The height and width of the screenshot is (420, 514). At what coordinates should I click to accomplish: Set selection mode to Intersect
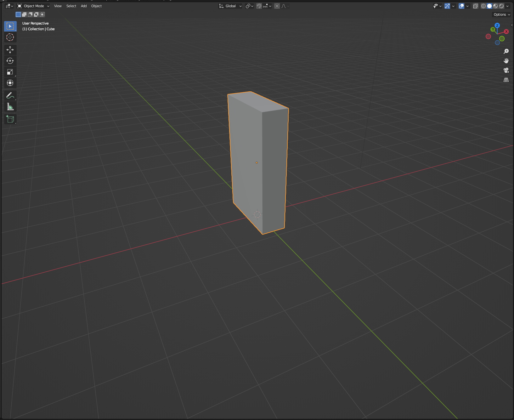click(x=42, y=14)
